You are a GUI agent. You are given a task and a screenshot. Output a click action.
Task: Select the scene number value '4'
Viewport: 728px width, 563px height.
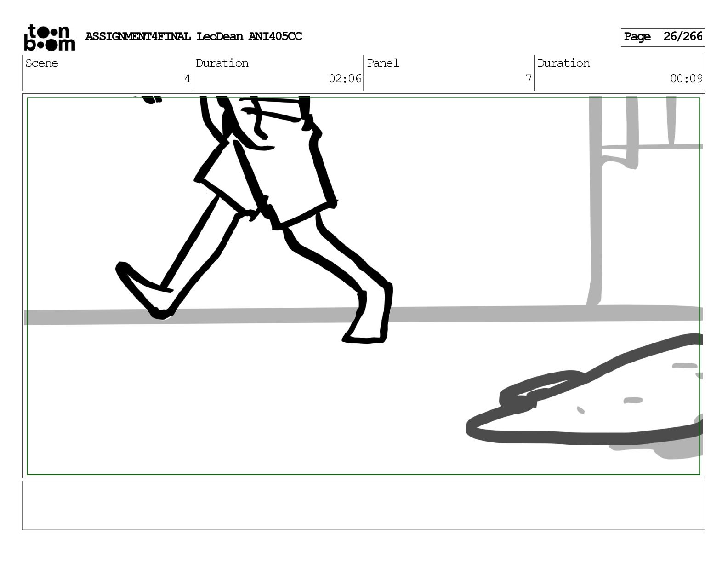pos(187,79)
